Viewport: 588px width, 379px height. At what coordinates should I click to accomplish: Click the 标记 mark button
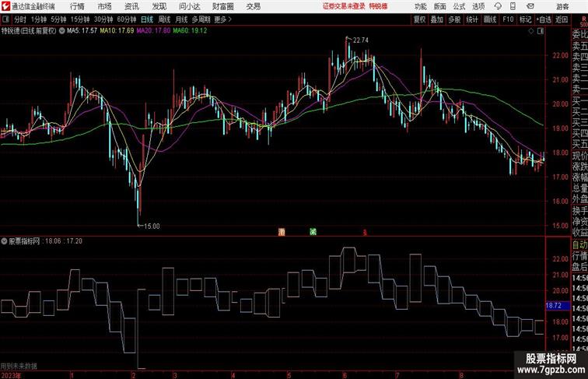point(525,19)
